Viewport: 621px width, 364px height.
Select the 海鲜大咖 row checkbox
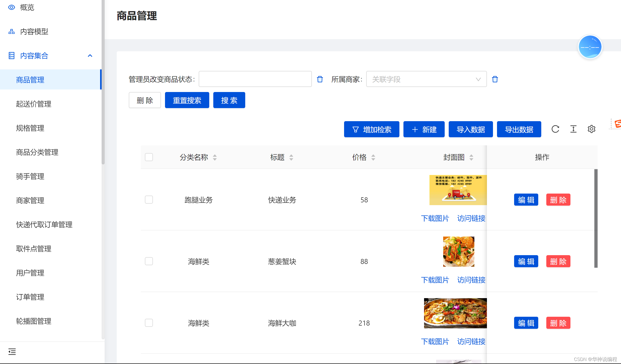tap(149, 323)
